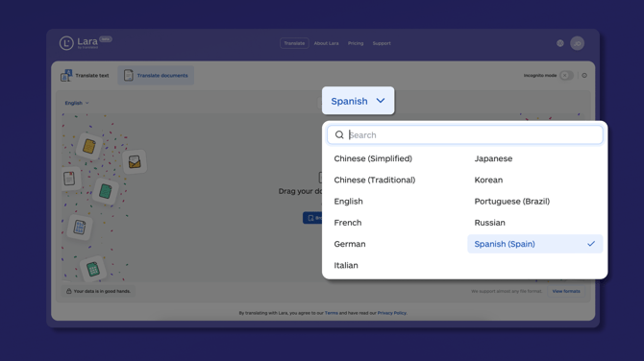Select Chinese (Simplified) language
This screenshot has height=361, width=644.
pos(373,158)
